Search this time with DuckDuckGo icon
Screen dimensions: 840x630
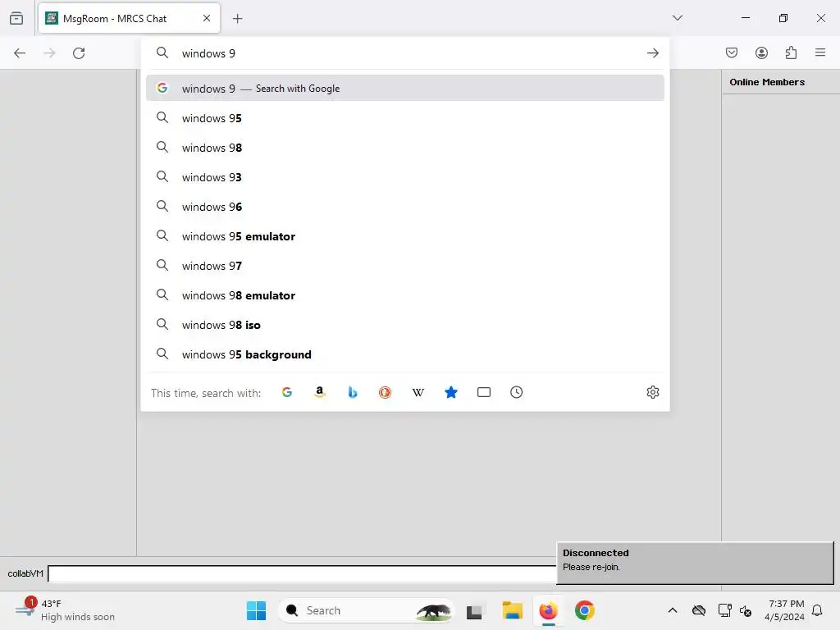point(386,392)
